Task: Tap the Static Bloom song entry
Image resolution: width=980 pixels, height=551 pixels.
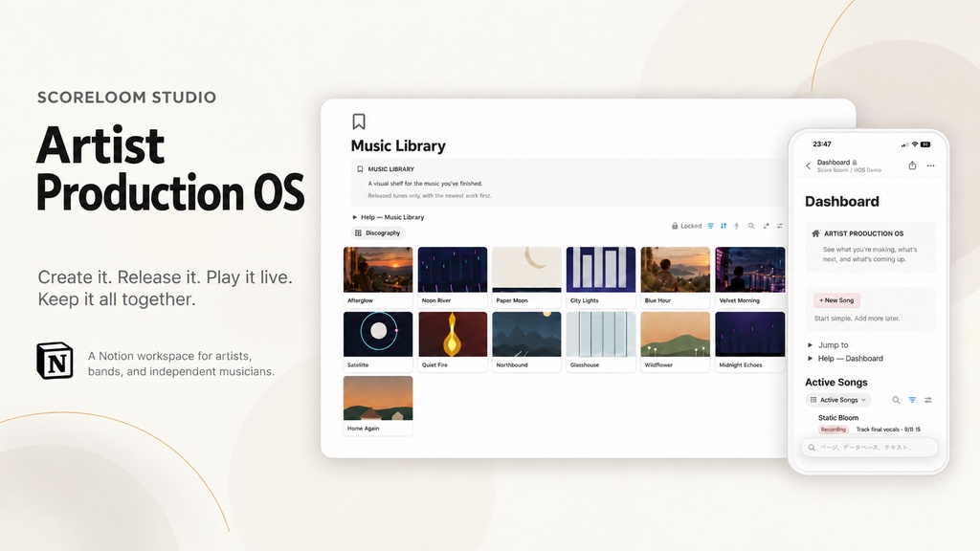Action: point(838,417)
